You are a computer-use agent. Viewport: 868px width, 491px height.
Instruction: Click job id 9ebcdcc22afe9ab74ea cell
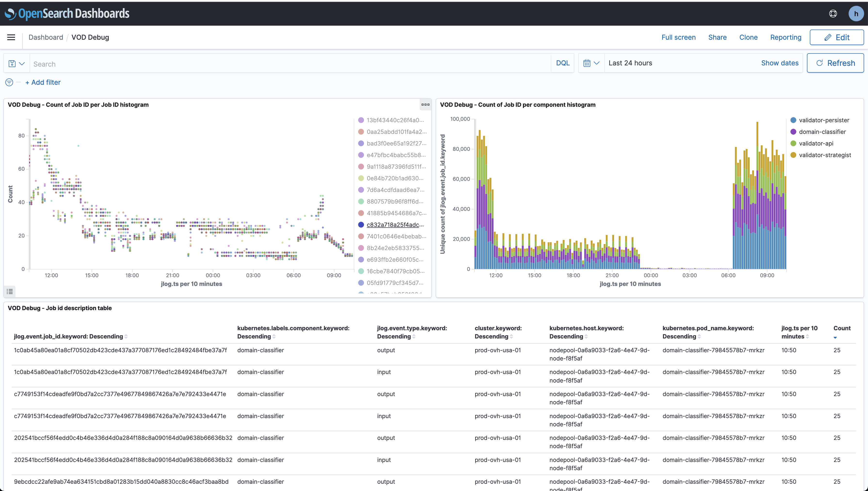[x=121, y=482]
